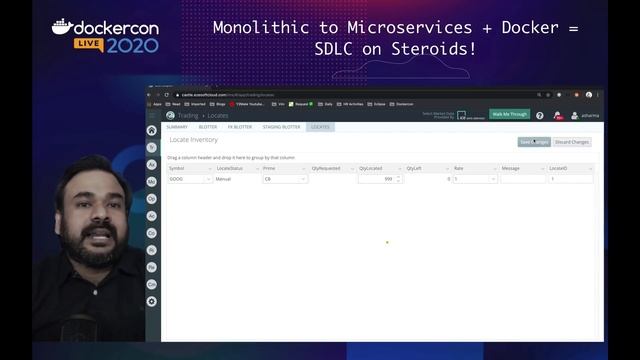Click the Manual locate status cell
Image resolution: width=640 pixels, height=360 pixels.
coord(224,179)
